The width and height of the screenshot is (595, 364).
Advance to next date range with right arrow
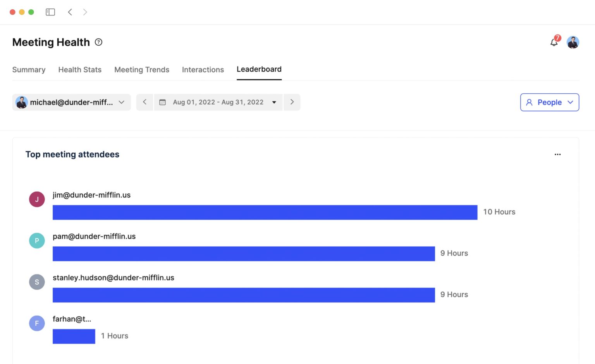pyautogui.click(x=292, y=102)
